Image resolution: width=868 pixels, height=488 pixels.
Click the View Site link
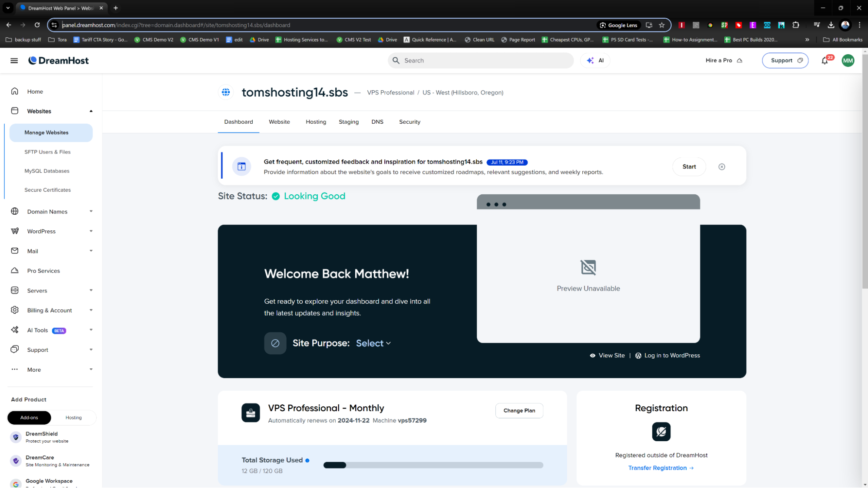(607, 356)
